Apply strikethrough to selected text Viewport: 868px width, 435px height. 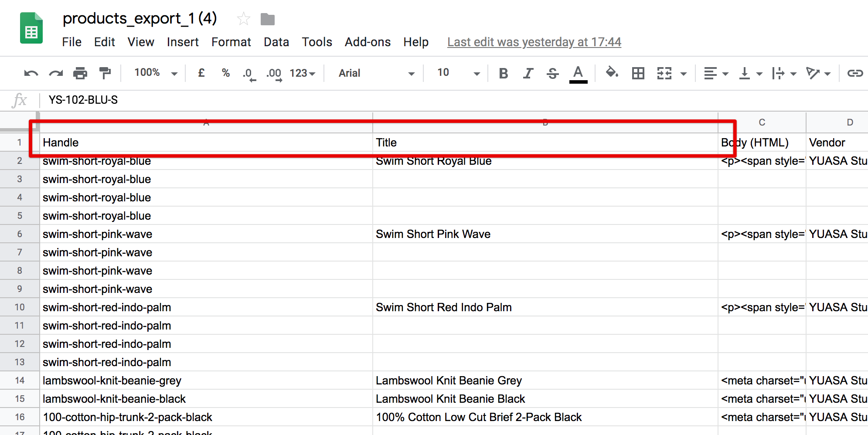[x=552, y=73]
